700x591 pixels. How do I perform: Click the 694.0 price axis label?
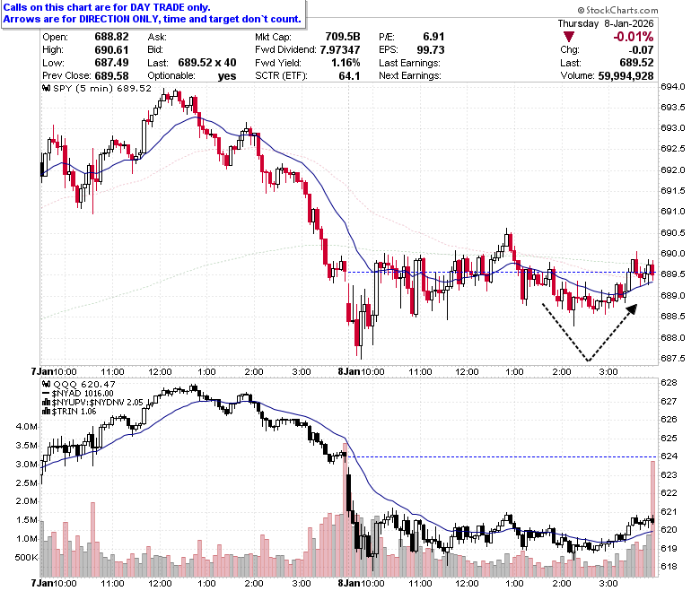coord(673,86)
